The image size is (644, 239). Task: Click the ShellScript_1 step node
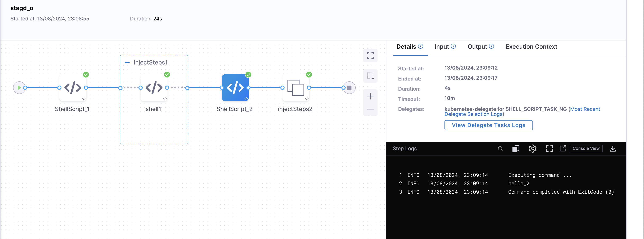point(72,88)
